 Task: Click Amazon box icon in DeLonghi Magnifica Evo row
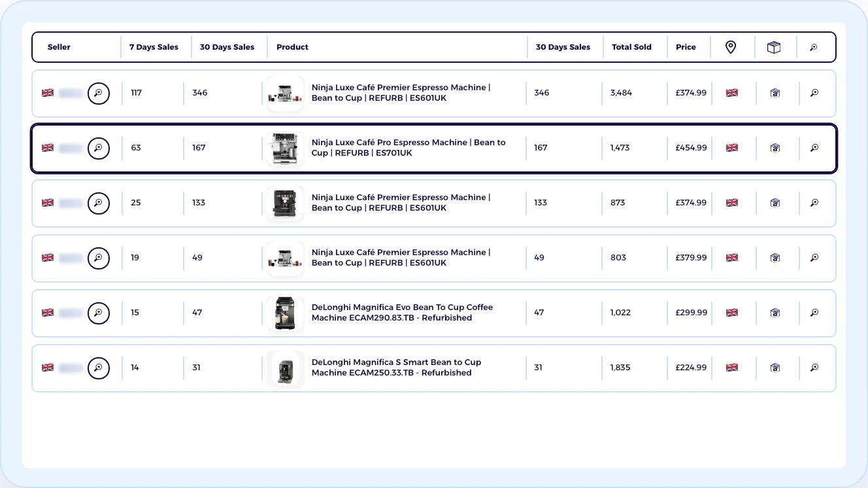[x=775, y=313]
